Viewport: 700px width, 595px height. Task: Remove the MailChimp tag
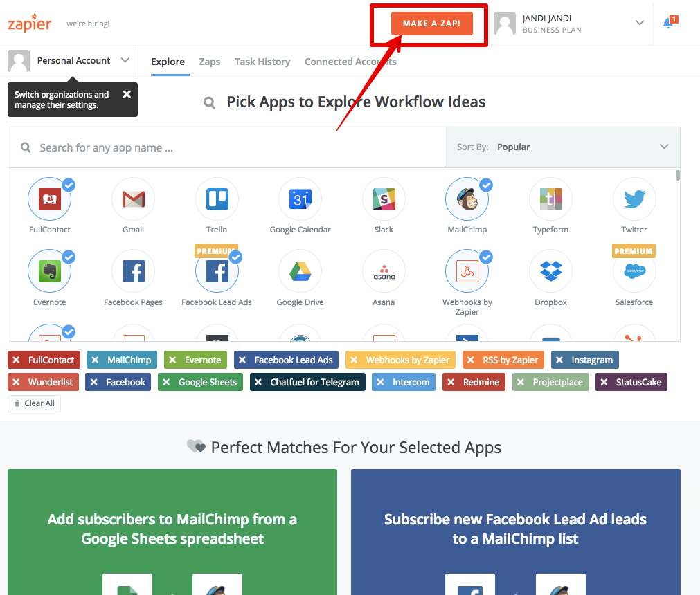[95, 360]
